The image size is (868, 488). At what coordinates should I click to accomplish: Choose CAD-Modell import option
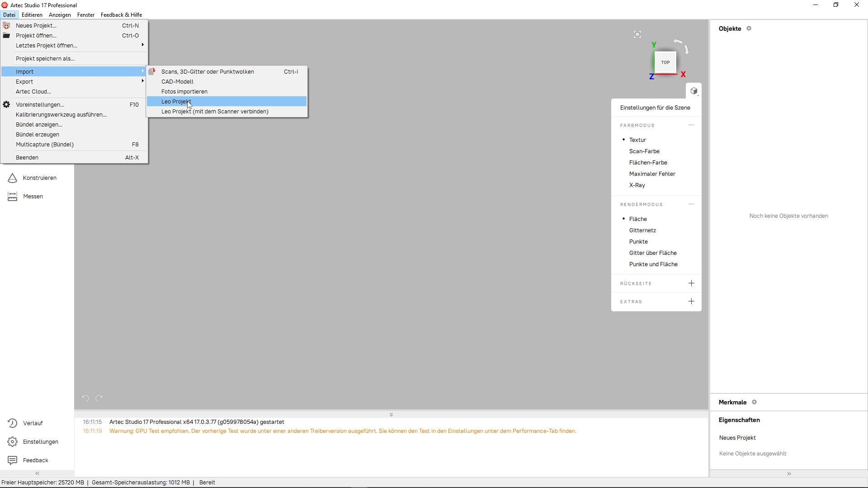(x=226, y=82)
